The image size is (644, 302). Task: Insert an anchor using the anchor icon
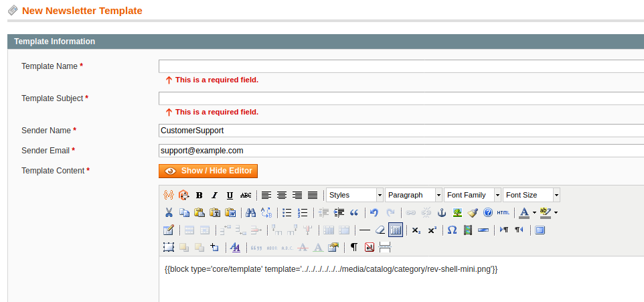442,213
